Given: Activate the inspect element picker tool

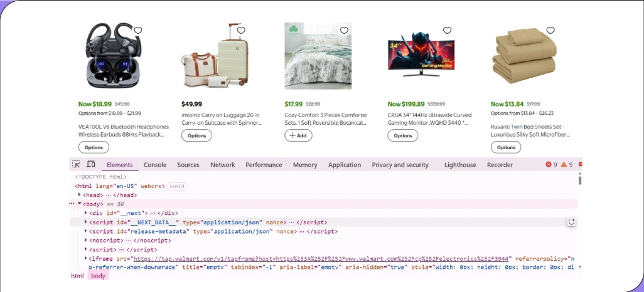Looking at the screenshot, I should pyautogui.click(x=76, y=164).
